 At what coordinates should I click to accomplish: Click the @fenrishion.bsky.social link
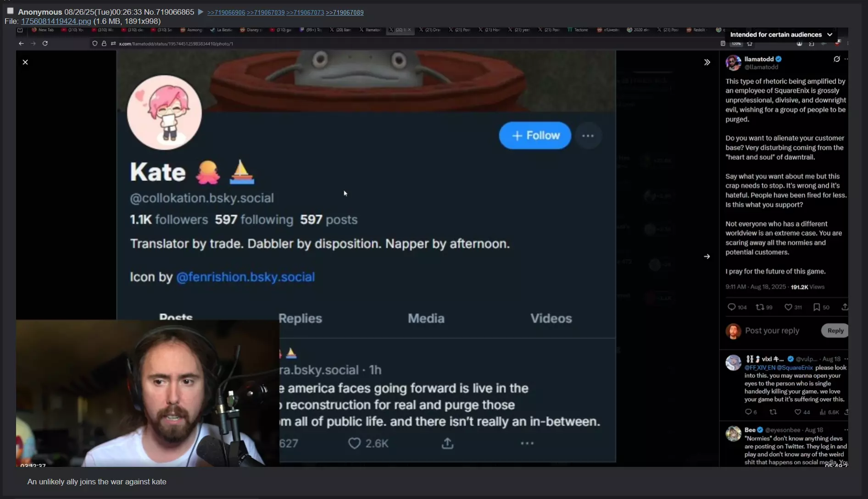point(245,277)
